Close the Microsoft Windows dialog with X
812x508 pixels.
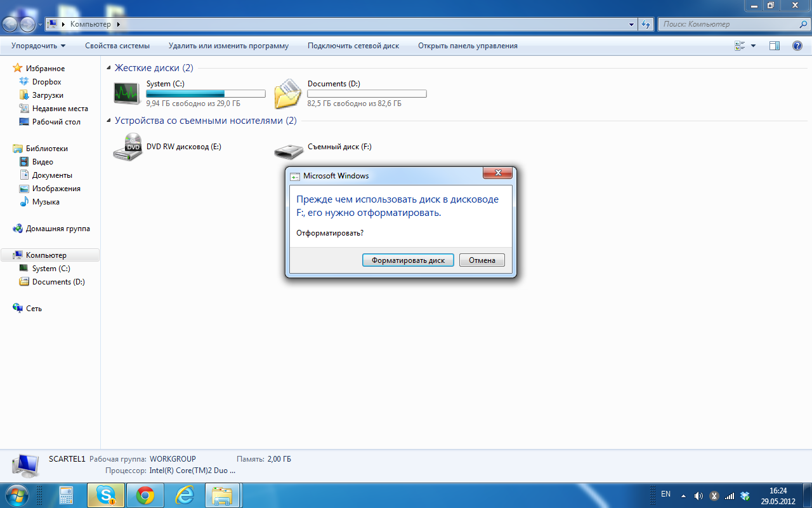pyautogui.click(x=497, y=173)
